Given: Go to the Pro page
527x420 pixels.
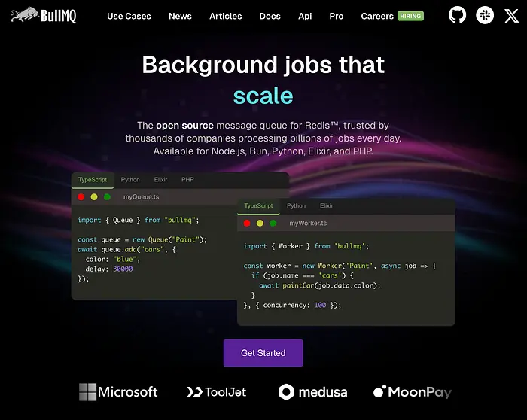Looking at the screenshot, I should 337,16.
